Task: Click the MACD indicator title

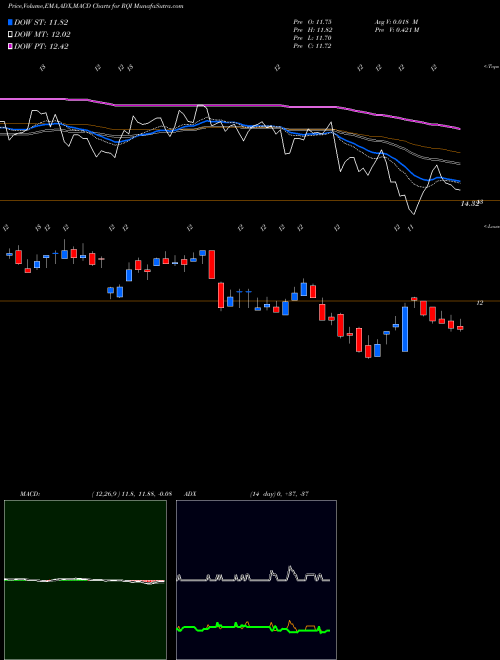Action: 29,494
